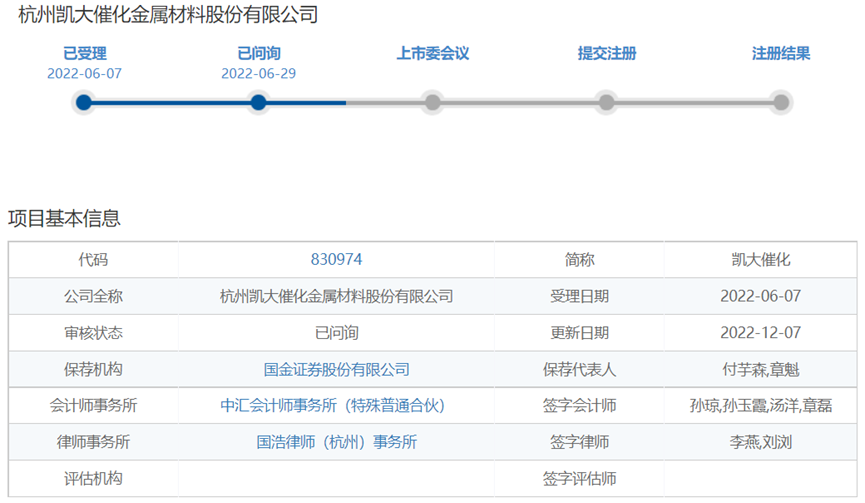Viewport: 865px width, 503px height.
Task: Click the 已问询 status value cell
Action: (337, 333)
